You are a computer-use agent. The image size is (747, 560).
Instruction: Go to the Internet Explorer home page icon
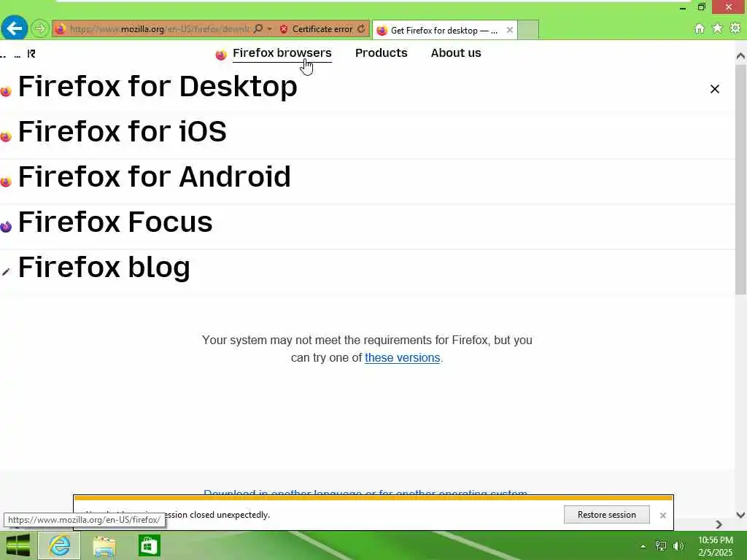click(699, 28)
